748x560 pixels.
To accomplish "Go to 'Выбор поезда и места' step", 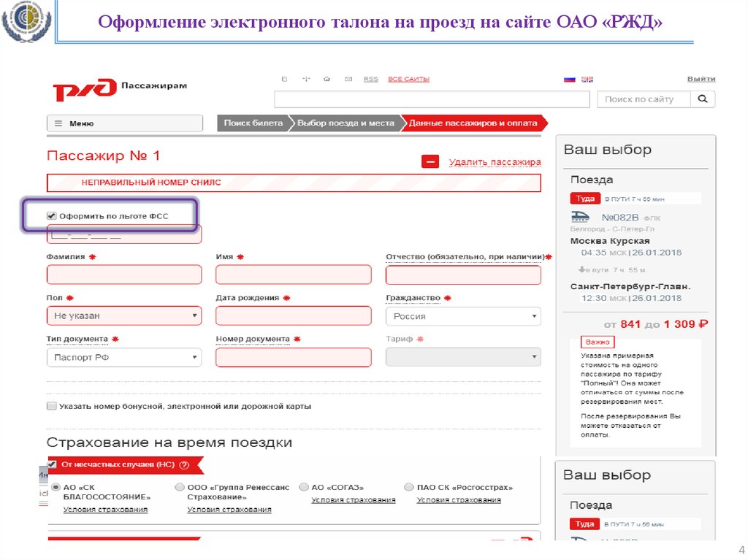I will pos(346,123).
